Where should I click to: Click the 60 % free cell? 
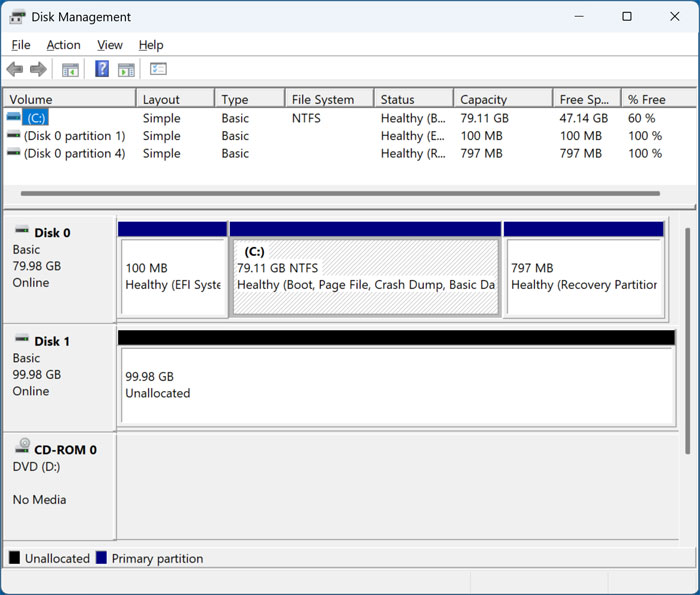[x=641, y=118]
